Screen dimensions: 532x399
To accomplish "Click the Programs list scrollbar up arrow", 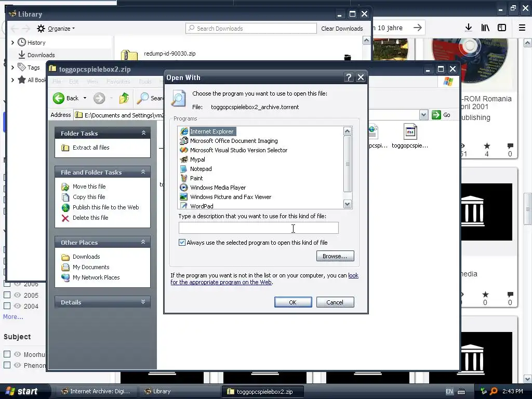I will point(348,131).
